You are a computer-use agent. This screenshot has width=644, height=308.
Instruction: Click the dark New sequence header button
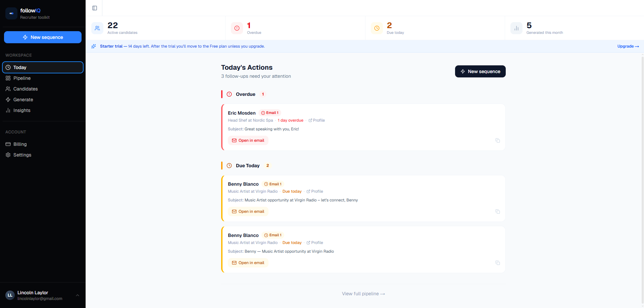[x=480, y=71]
